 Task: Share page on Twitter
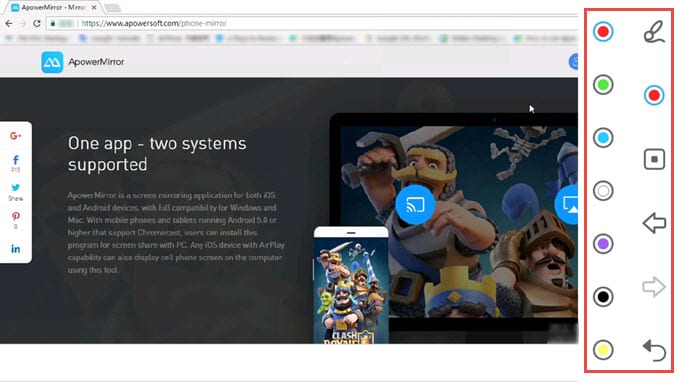(16, 192)
